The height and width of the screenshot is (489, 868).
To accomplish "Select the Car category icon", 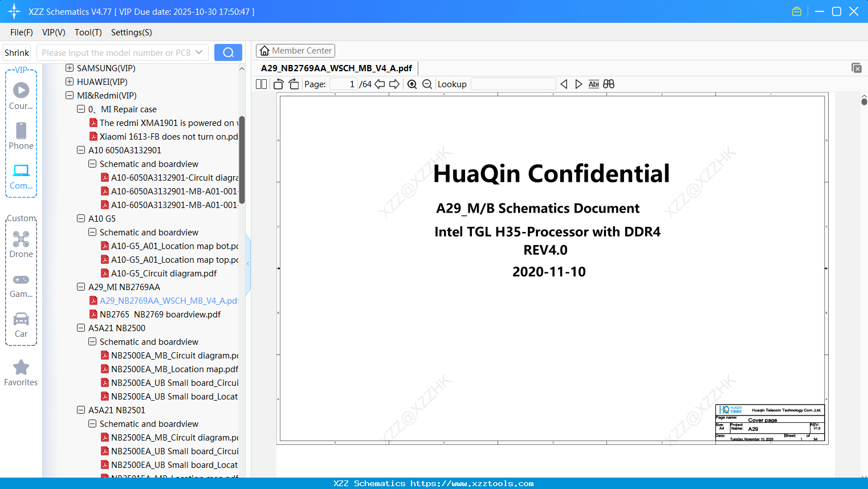I will pos(21,324).
